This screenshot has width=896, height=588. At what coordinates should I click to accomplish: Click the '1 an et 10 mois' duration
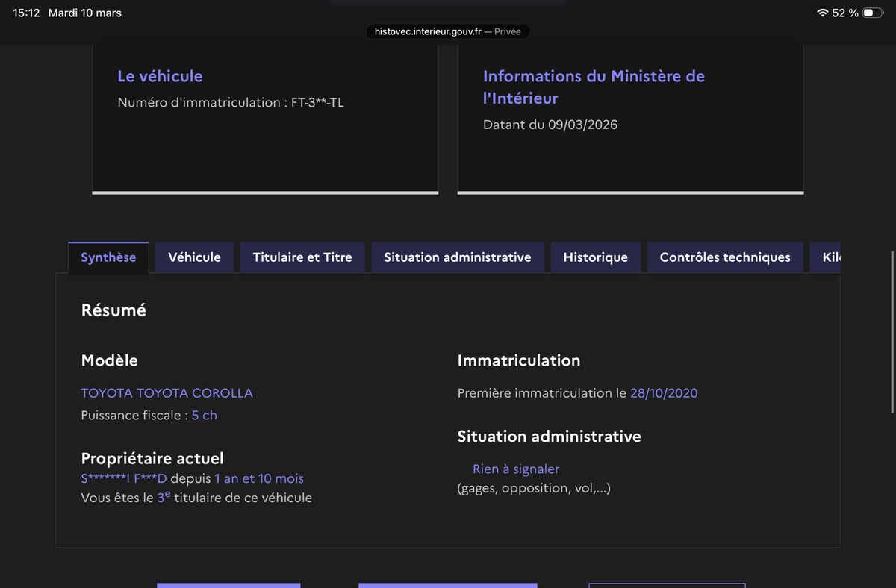click(x=259, y=479)
